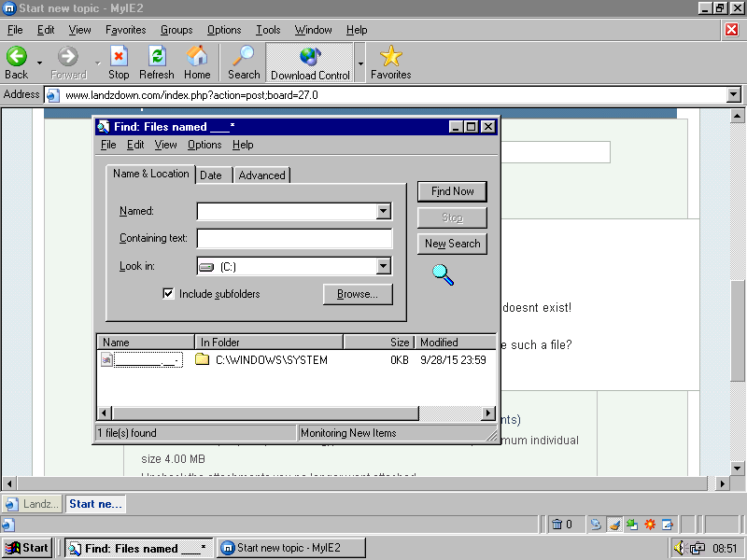This screenshot has width=747, height=560.
Task: Uncheck the Include subfolders checkbox
Action: click(169, 294)
